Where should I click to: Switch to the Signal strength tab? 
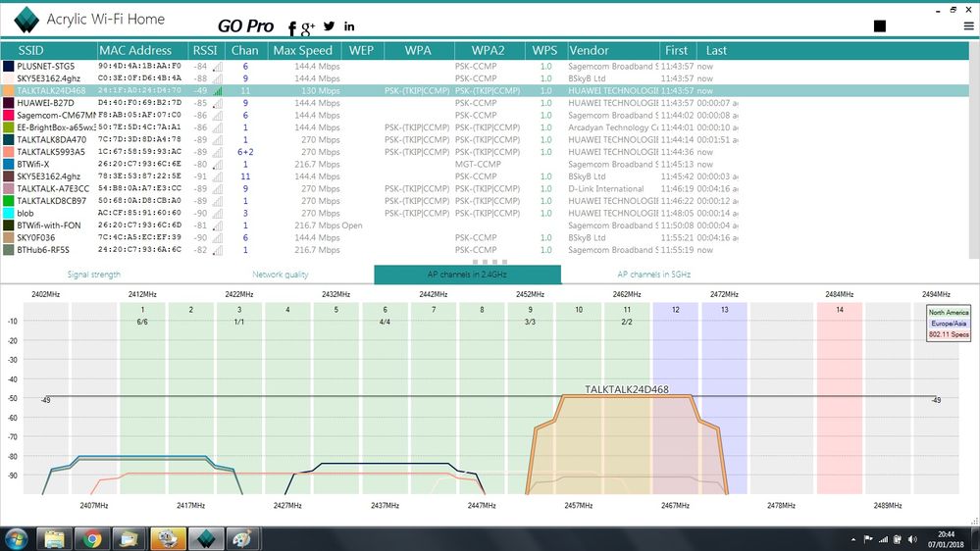point(94,275)
